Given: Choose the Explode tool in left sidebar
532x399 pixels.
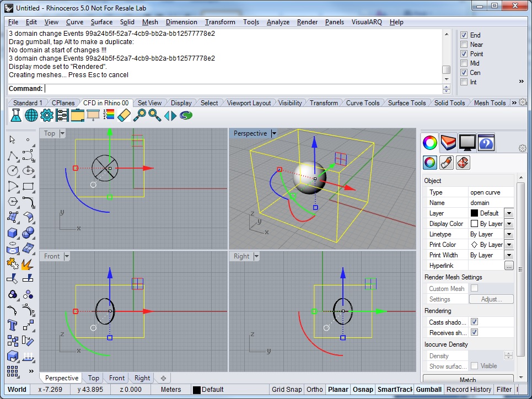Looking at the screenshot, I should tap(28, 263).
